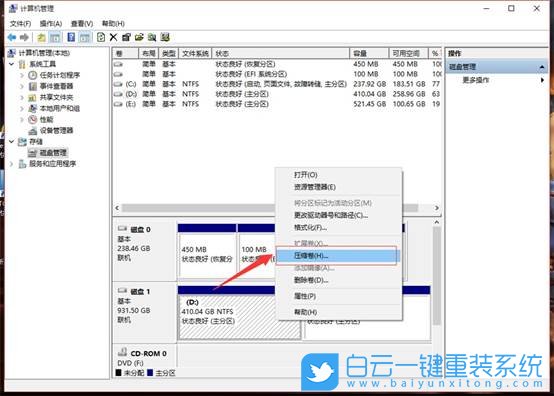
Task: Choose 打开(O) in the context menu
Action: pos(338,175)
